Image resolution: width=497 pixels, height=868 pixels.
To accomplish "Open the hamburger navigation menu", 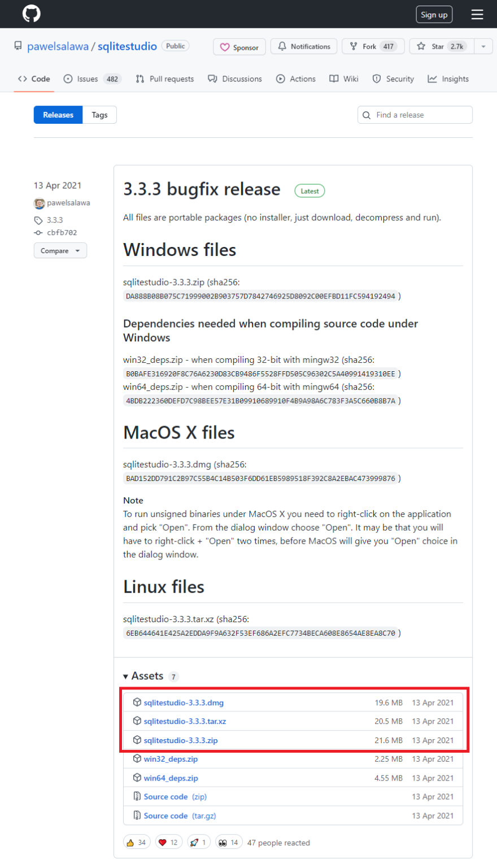I will click(477, 15).
